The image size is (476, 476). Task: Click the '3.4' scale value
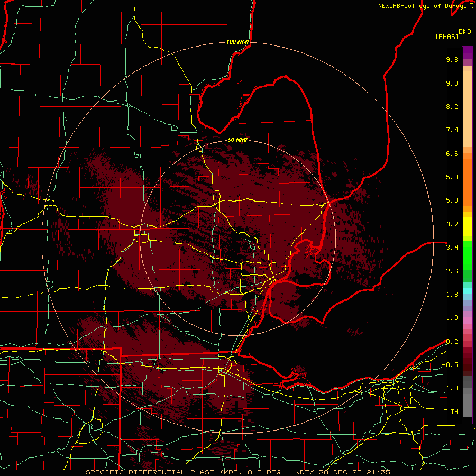tap(452, 248)
